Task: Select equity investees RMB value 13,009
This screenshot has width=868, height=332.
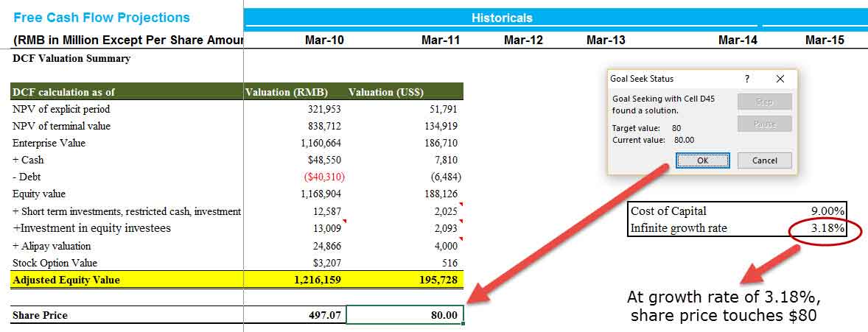Action: click(327, 228)
